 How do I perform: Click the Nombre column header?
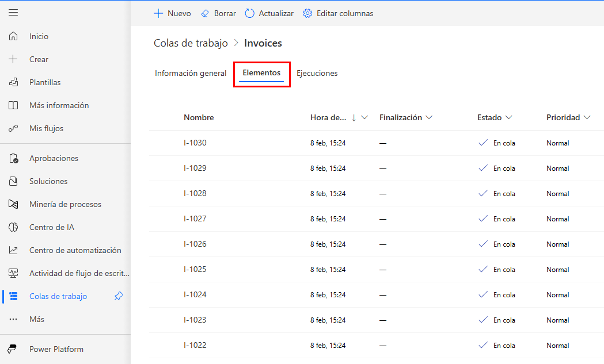[199, 117]
